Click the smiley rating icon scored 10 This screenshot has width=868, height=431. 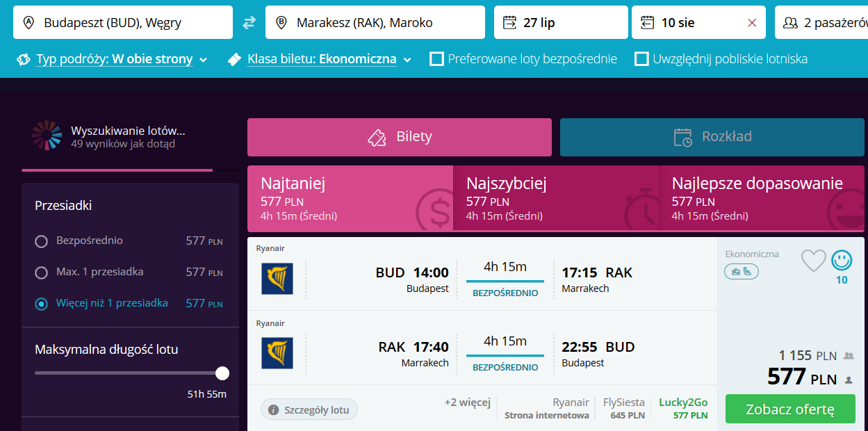point(842,260)
